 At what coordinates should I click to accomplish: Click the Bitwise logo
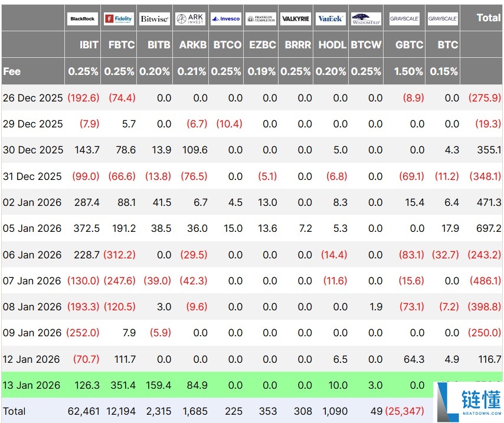[x=155, y=19]
